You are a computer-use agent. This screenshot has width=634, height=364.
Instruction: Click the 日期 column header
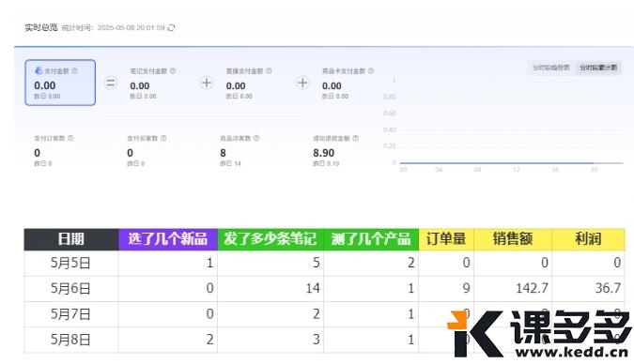(x=71, y=239)
